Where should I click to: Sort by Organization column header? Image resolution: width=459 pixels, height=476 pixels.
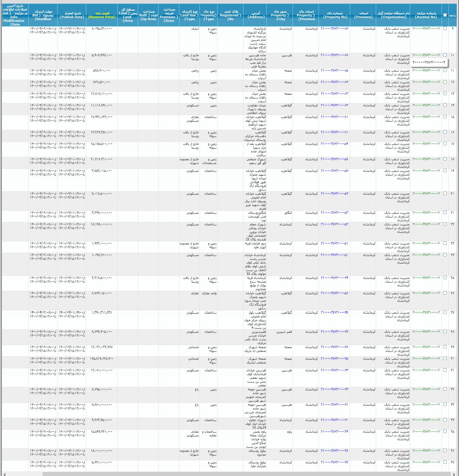pos(394,15)
